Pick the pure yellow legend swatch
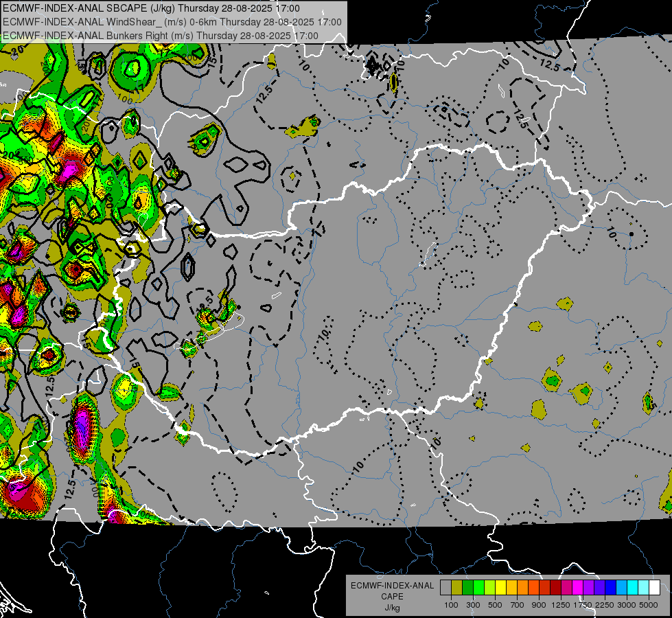Image resolution: width=672 pixels, height=618 pixels. pyautogui.click(x=500, y=588)
